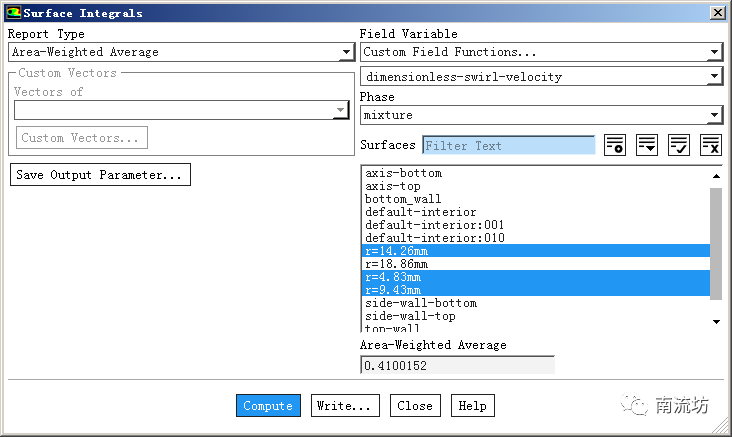Viewport: 732px width, 437px height.
Task: Click the Surface Integrals title bar icon
Action: [13, 13]
